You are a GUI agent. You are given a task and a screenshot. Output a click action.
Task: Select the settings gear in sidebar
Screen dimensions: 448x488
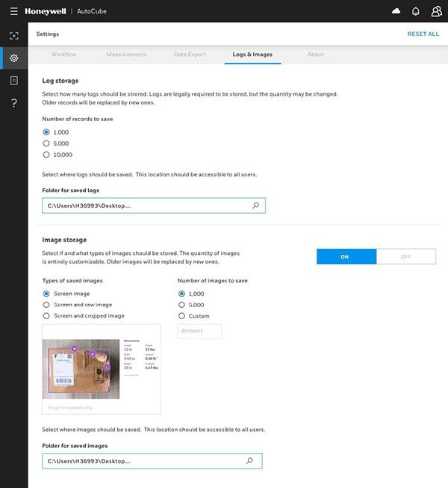14,58
